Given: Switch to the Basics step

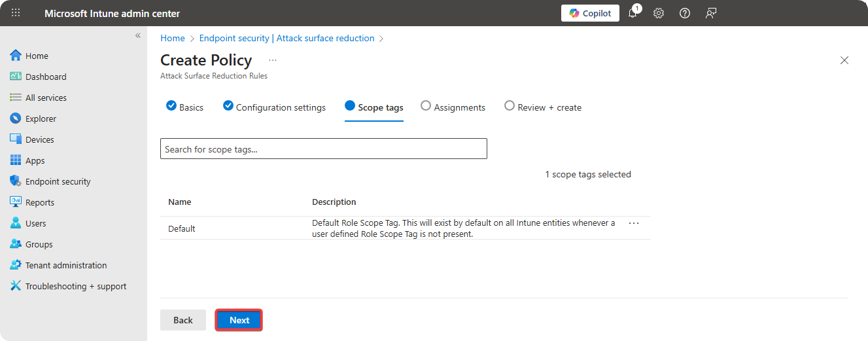Looking at the screenshot, I should tap(185, 107).
